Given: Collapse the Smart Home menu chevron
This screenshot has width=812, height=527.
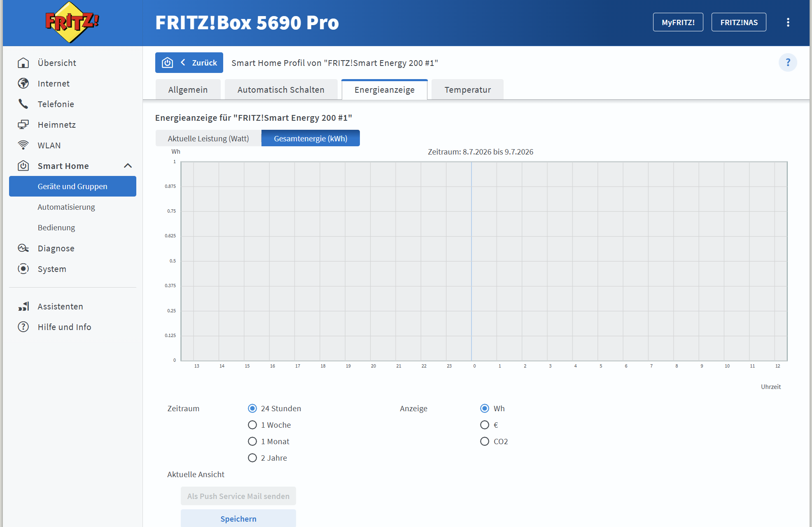Looking at the screenshot, I should click(128, 166).
